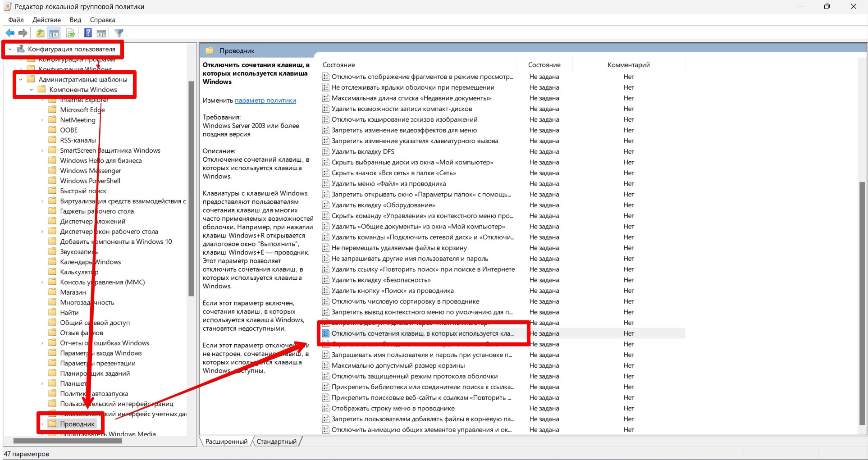Click the policy list vertical scrollbar
The height and width of the screenshot is (460, 868).
click(862, 303)
